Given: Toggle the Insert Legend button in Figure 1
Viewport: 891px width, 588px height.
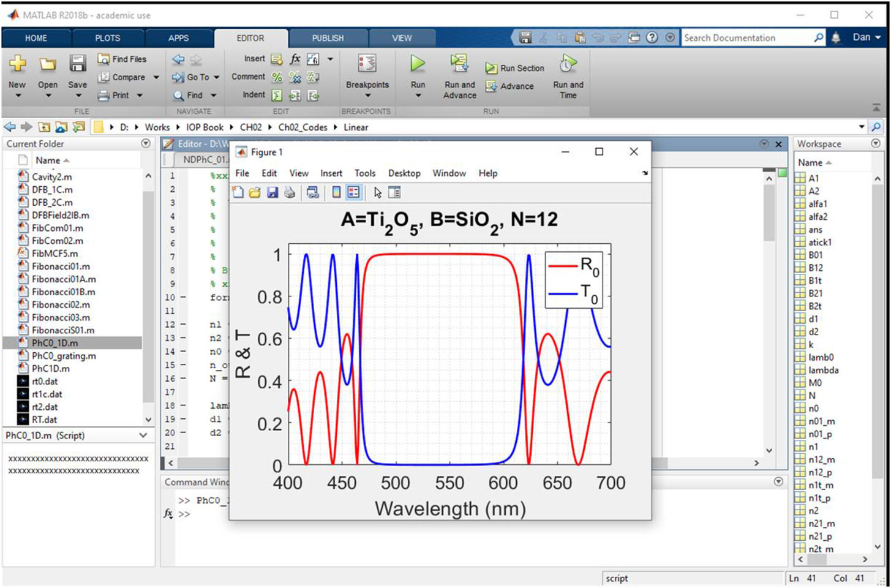Looking at the screenshot, I should click(x=353, y=193).
